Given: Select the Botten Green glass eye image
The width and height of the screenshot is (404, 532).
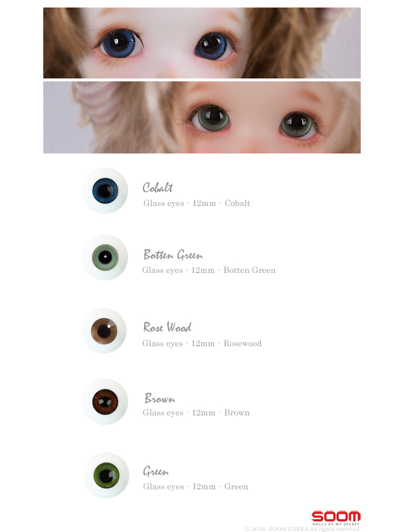Looking at the screenshot, I should (105, 257).
